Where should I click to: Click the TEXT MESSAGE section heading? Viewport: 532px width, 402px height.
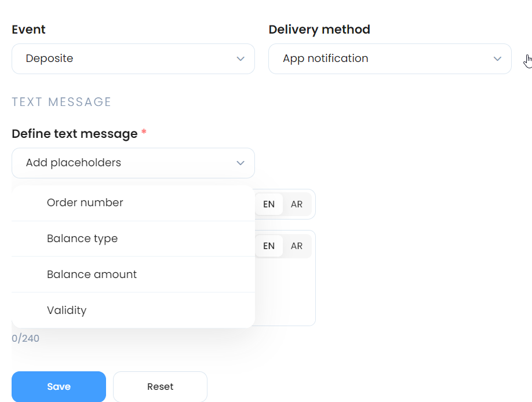[61, 102]
